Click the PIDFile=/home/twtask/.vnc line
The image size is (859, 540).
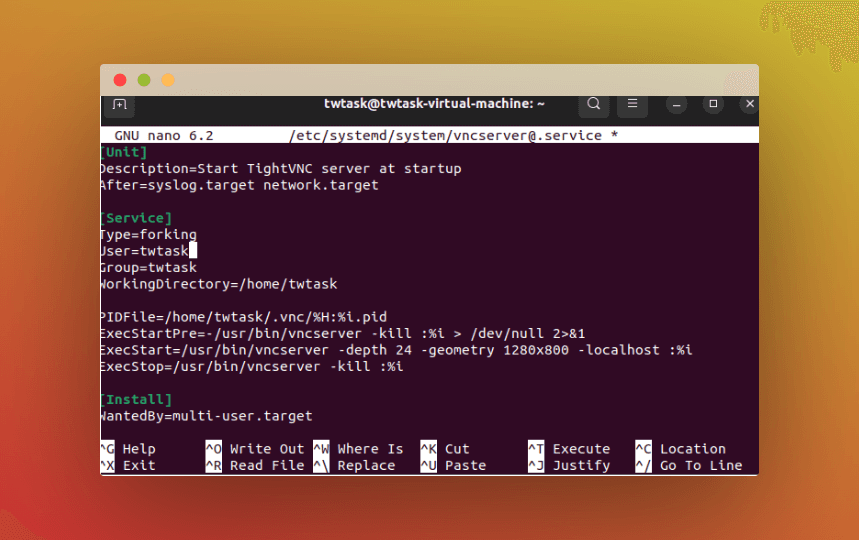coord(244,317)
